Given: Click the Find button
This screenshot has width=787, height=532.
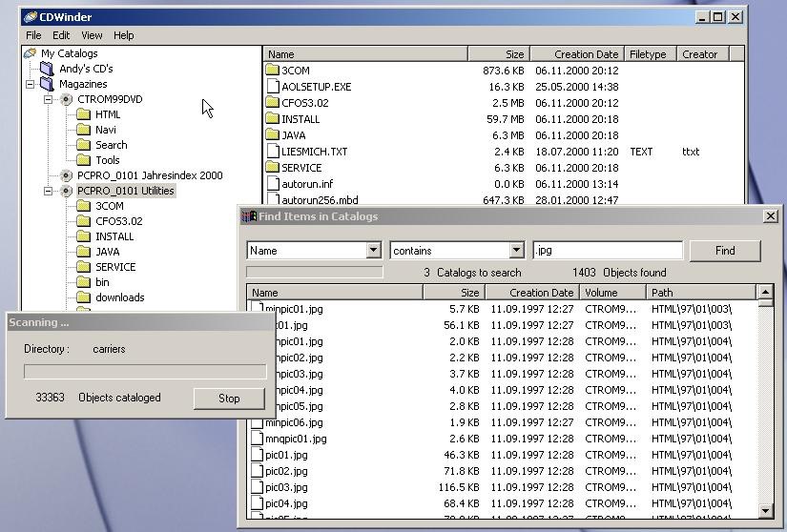Looking at the screenshot, I should [725, 251].
